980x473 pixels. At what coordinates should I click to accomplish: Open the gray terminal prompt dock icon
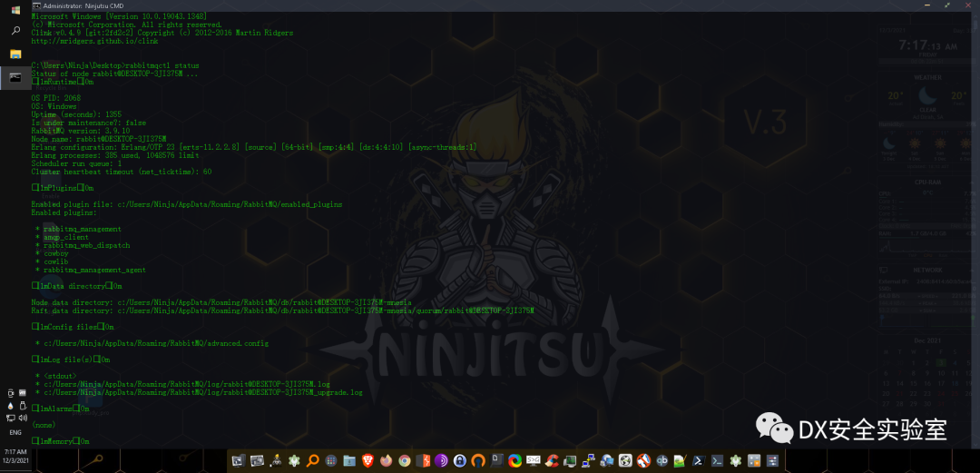coord(717,461)
